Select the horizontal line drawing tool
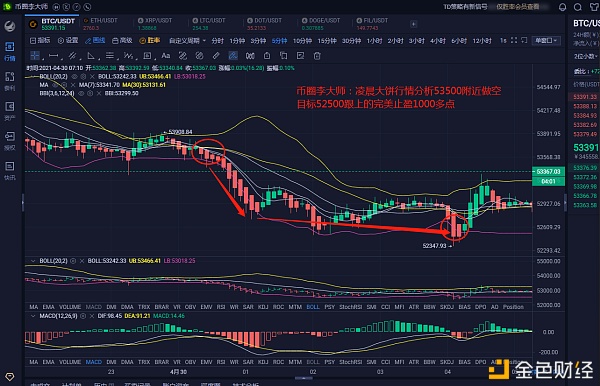The height and width of the screenshot is (386, 600). pos(54,56)
